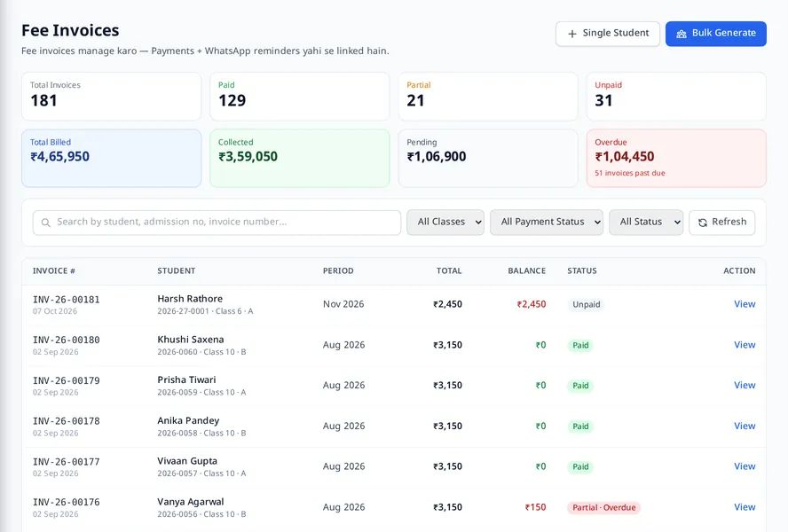Click the magnifier icon in search box
788x532 pixels.
46,223
